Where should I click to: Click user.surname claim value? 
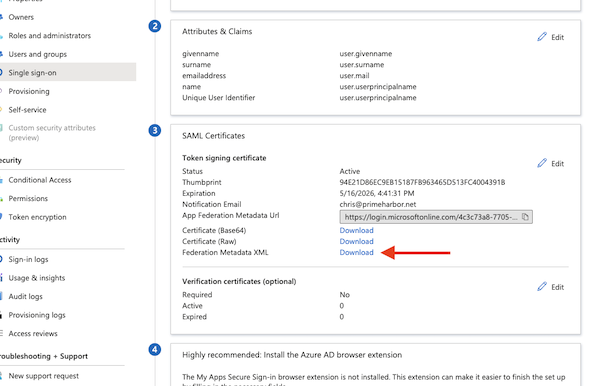pos(362,65)
